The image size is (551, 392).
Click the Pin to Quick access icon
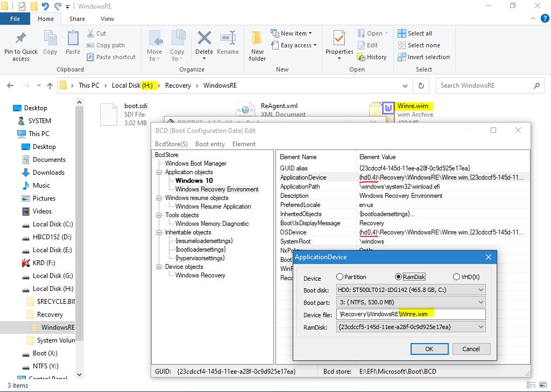click(x=20, y=40)
